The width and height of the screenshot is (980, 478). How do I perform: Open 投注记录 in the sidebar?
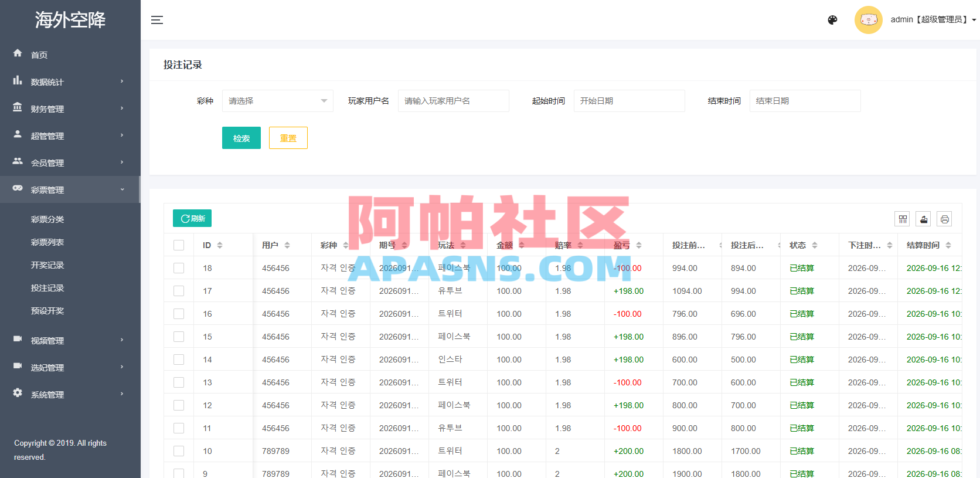[47, 288]
